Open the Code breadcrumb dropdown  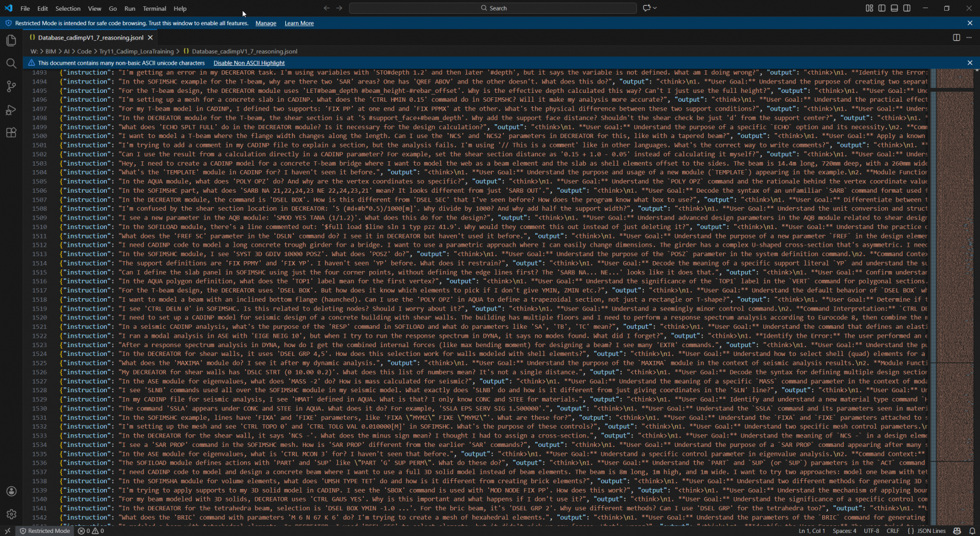84,51
